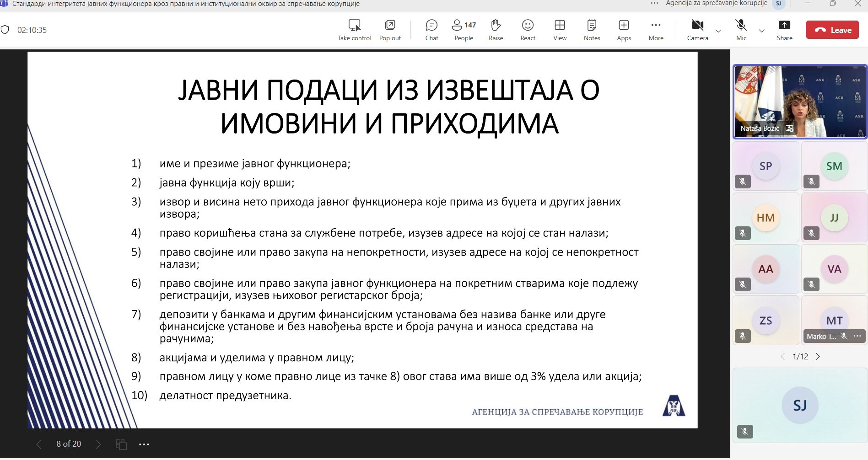Open slide grid view icon

[121, 444]
